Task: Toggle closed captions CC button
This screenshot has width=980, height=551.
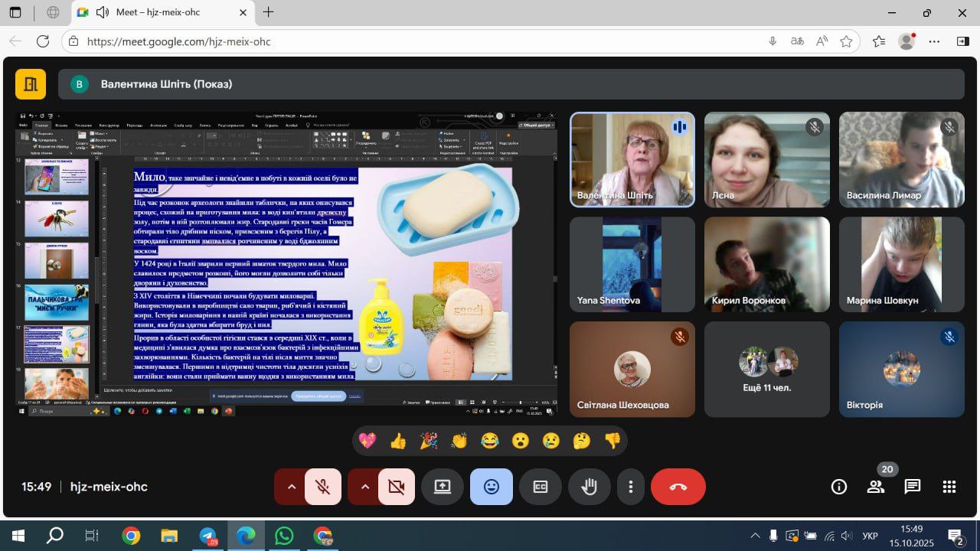Action: [541, 487]
